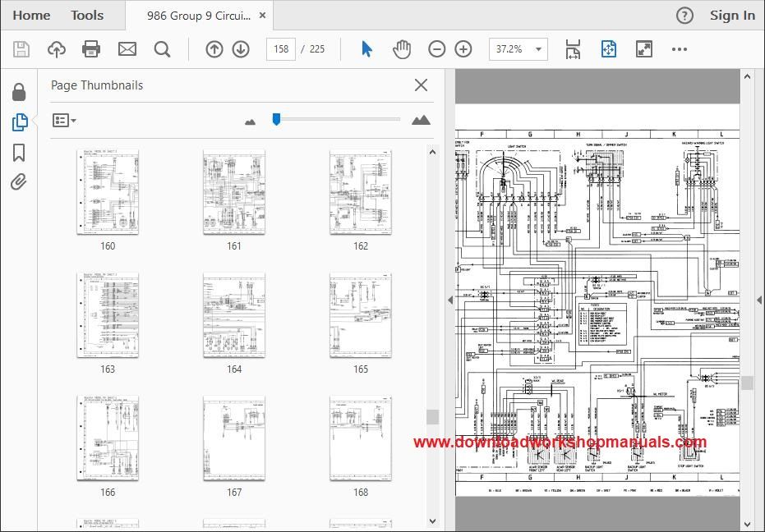Screen dimensions: 765x532
Task: Click thumbnails panel scroll up arrow
Action: pos(432,152)
